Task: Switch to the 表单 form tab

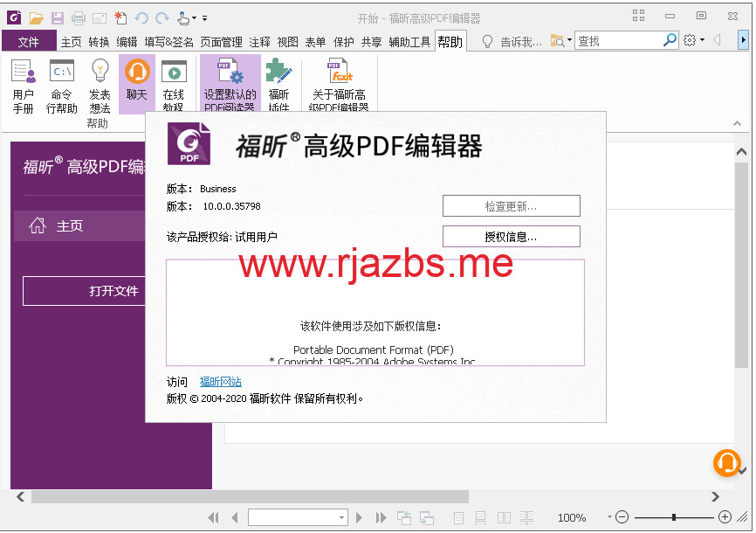Action: (x=315, y=42)
